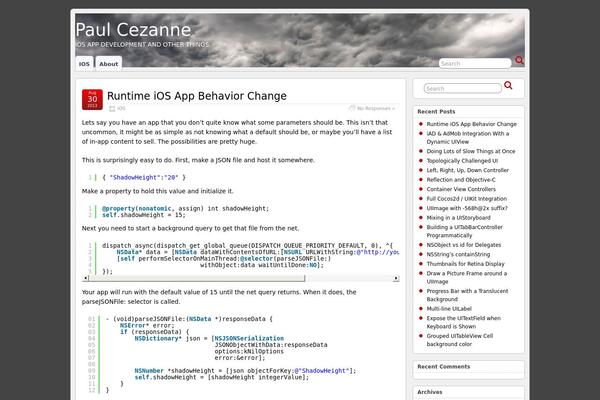Click code scrollbar left arrow

click(85, 278)
